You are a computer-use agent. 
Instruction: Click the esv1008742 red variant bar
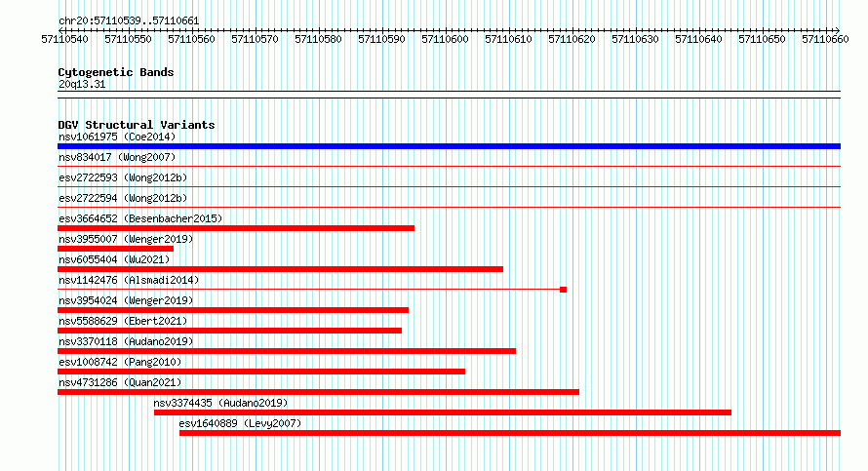(261, 372)
